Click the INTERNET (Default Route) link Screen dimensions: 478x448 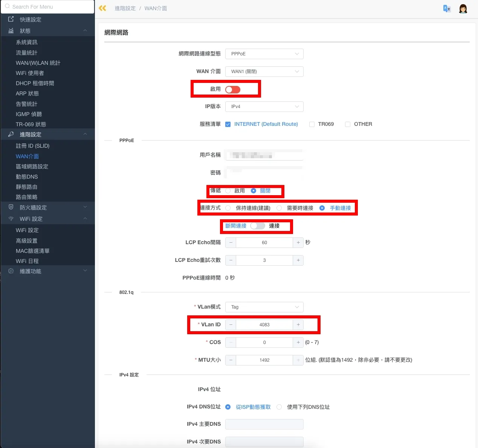(266, 124)
